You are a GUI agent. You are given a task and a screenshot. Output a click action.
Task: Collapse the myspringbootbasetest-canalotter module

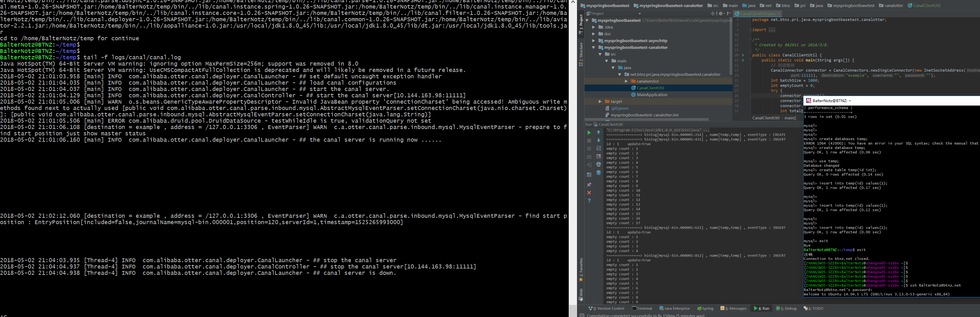(x=593, y=48)
